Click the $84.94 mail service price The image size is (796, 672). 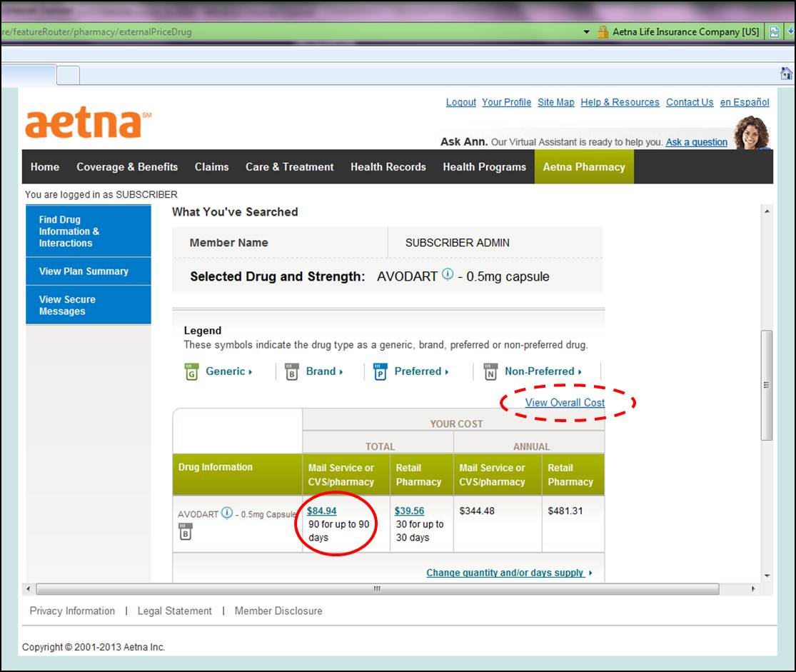pyautogui.click(x=321, y=511)
